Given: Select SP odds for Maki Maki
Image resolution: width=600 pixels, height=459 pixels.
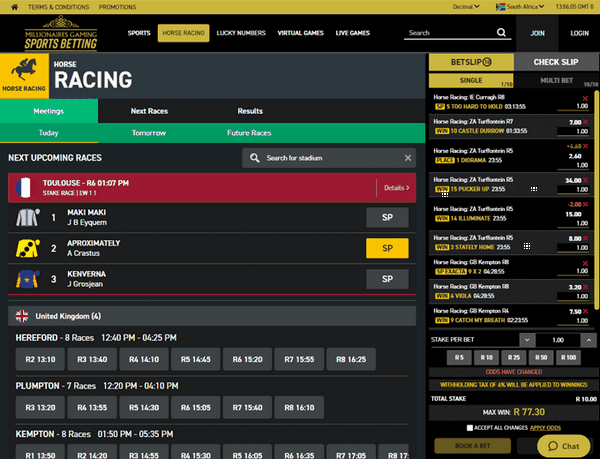Looking at the screenshot, I should pyautogui.click(x=388, y=217).
